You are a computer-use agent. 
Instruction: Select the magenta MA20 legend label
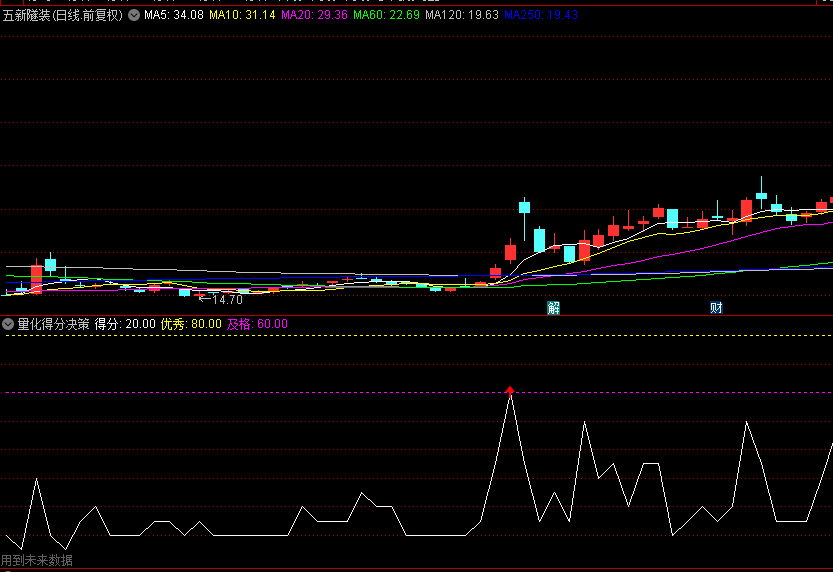tap(314, 15)
